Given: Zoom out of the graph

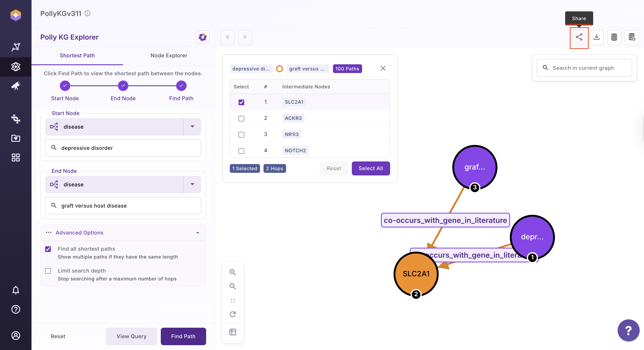Looking at the screenshot, I should 232,286.
